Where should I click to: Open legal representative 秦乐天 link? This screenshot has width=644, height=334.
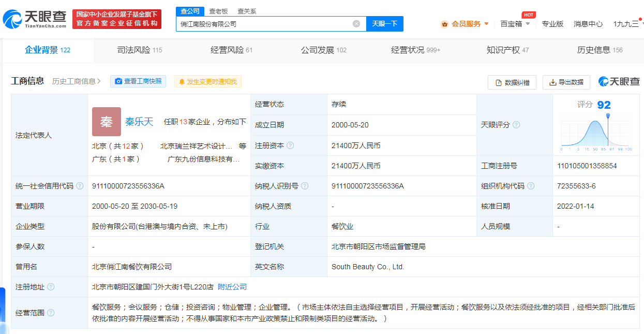[139, 122]
